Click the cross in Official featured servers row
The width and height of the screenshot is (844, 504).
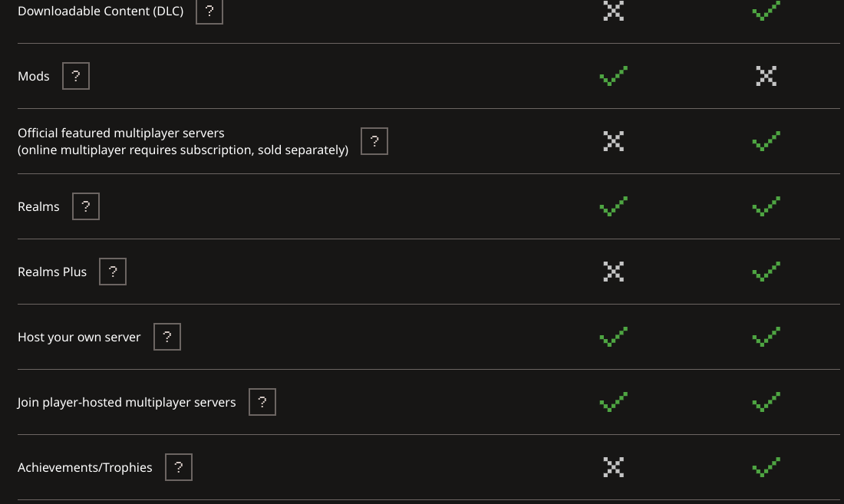coord(613,141)
